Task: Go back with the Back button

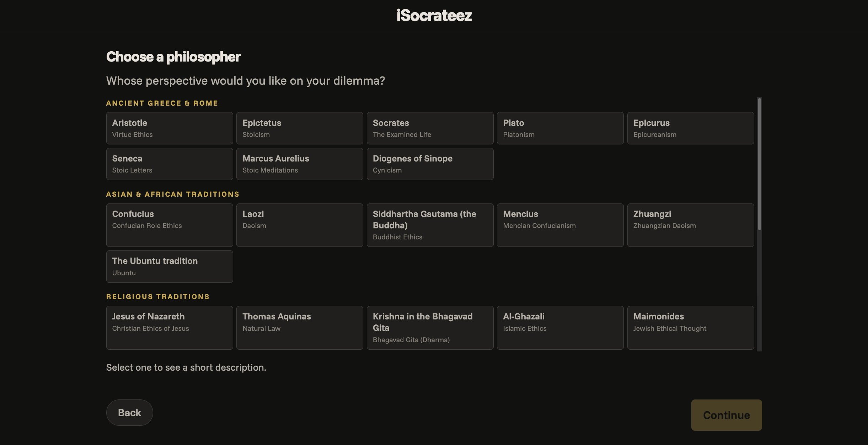Action: click(x=129, y=413)
